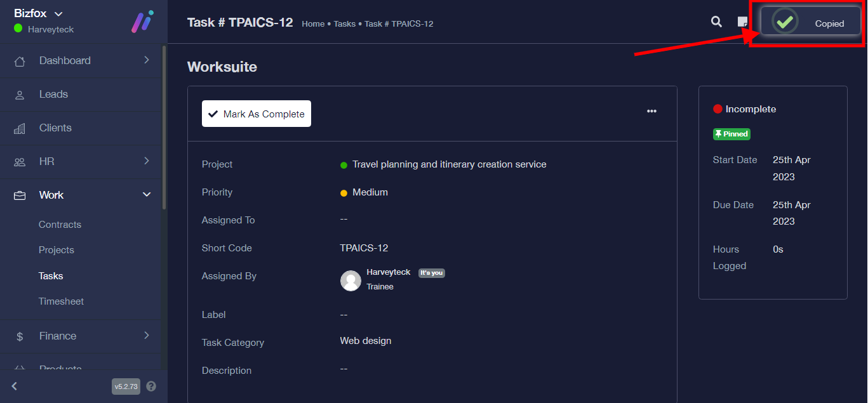Collapse the Work menu section

tap(147, 195)
